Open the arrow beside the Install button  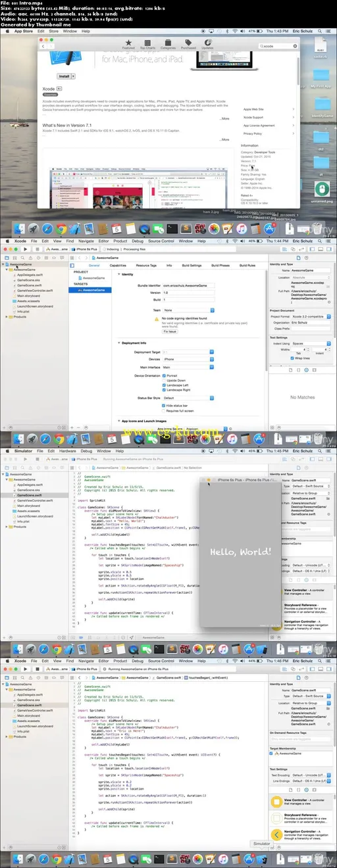(x=74, y=76)
